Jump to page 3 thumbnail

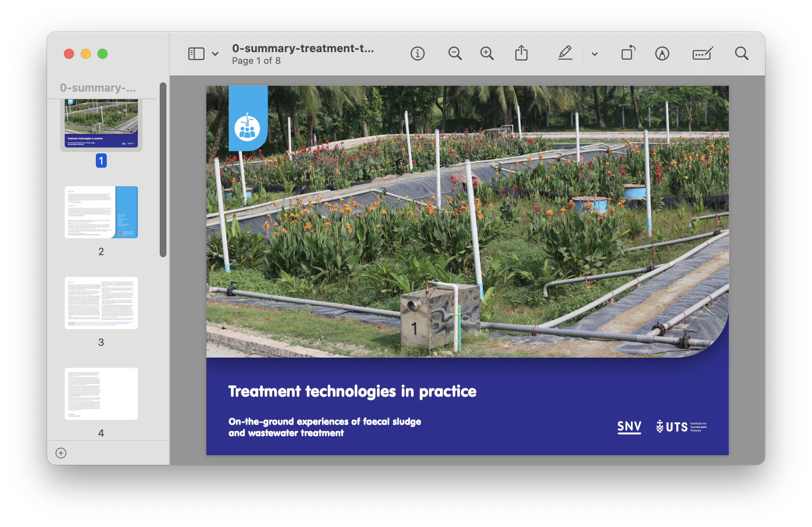[x=101, y=303]
